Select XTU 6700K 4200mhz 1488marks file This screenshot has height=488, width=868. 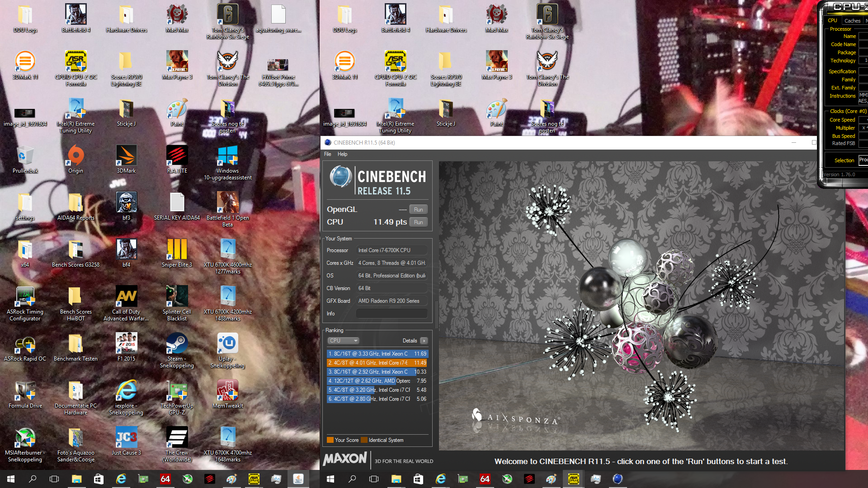point(227,304)
